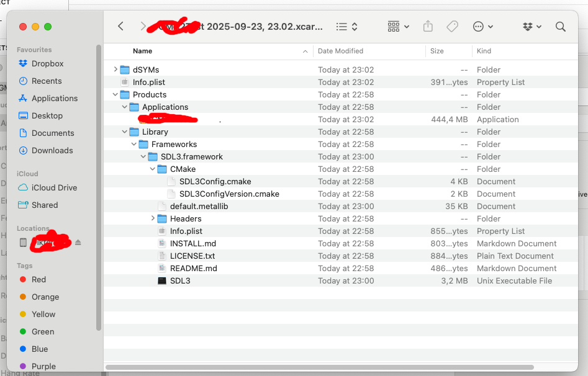
Task: Collapse the SDL3.framework folder
Action: pyautogui.click(x=143, y=156)
